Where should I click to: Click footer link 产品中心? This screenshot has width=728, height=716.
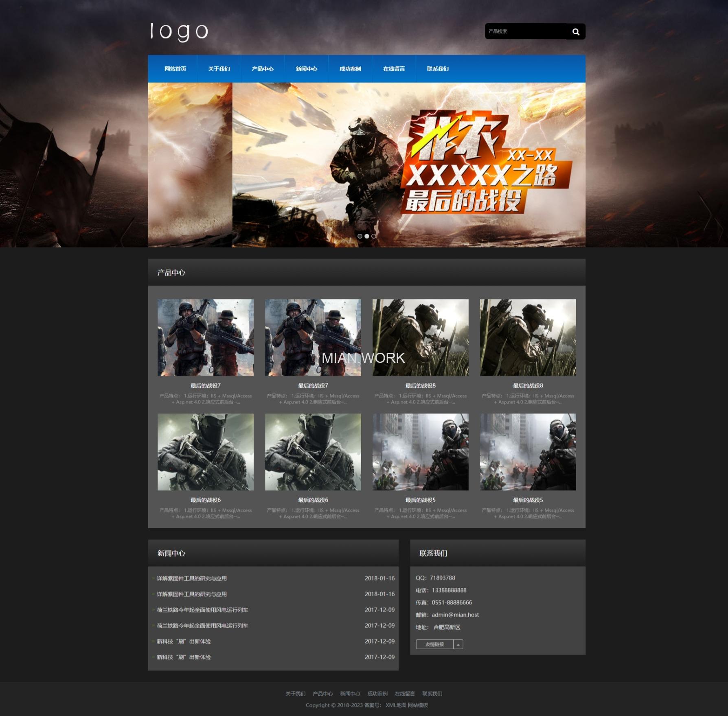[323, 694]
